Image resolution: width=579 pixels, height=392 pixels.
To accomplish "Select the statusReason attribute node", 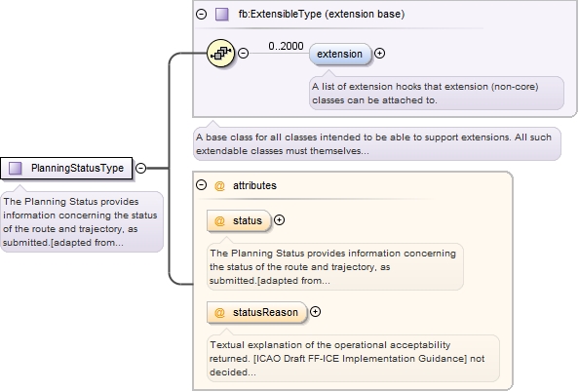I will pos(257,313).
